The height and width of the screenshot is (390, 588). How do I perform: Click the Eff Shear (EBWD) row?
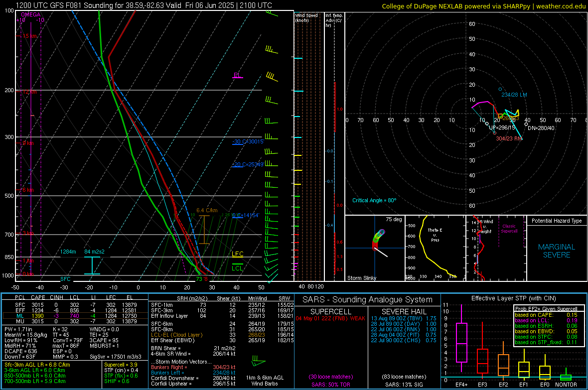pos(222,340)
